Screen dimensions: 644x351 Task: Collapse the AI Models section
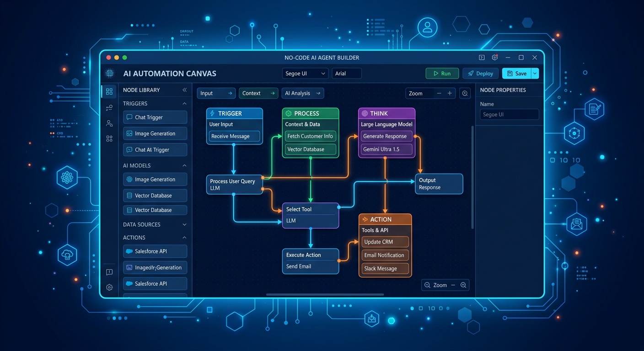[x=184, y=165]
